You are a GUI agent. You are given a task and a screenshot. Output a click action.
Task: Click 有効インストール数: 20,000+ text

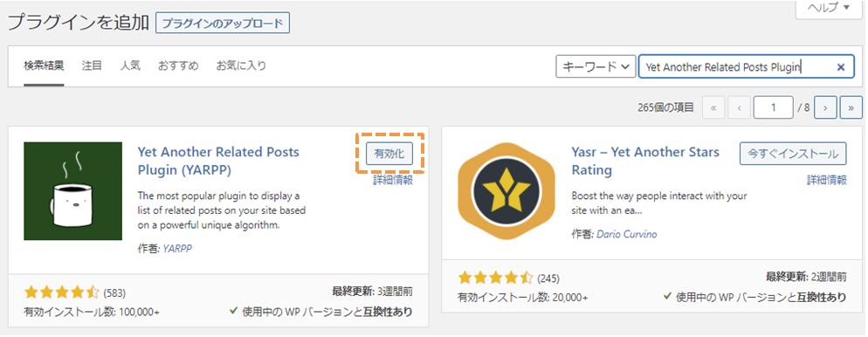[x=523, y=297]
